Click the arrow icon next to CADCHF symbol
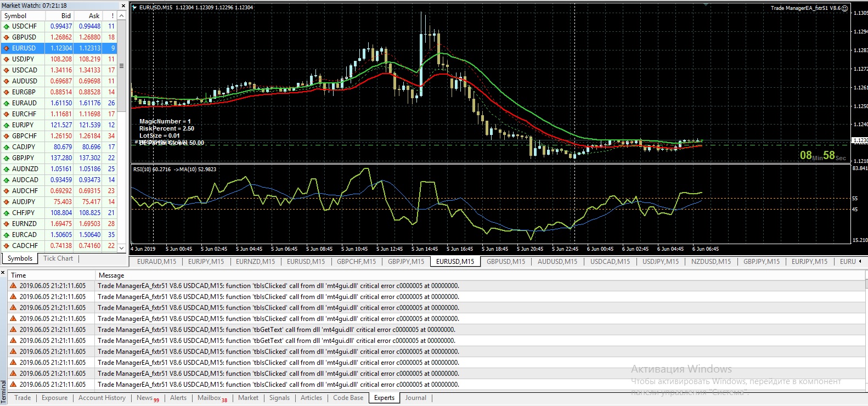The image size is (868, 406). tap(7, 246)
